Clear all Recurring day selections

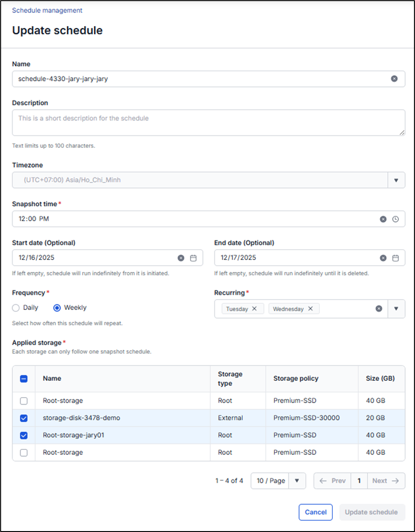pyautogui.click(x=379, y=308)
